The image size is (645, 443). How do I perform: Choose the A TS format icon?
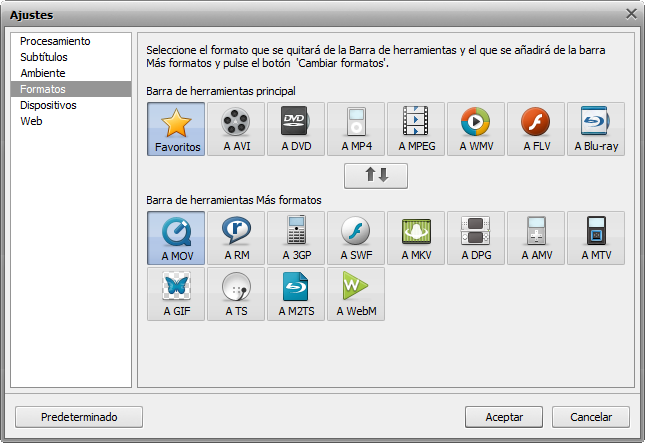click(x=236, y=294)
